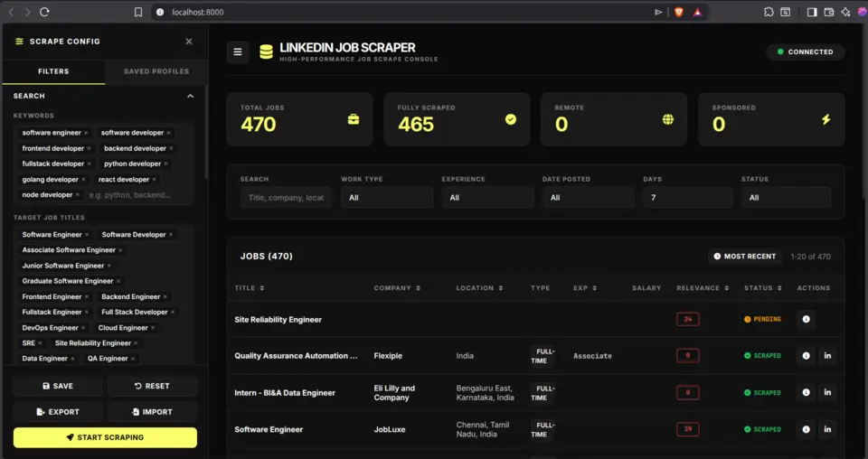Viewport: 868px width, 459px height.
Task: Sort jobs by Status column header
Action: (763, 288)
